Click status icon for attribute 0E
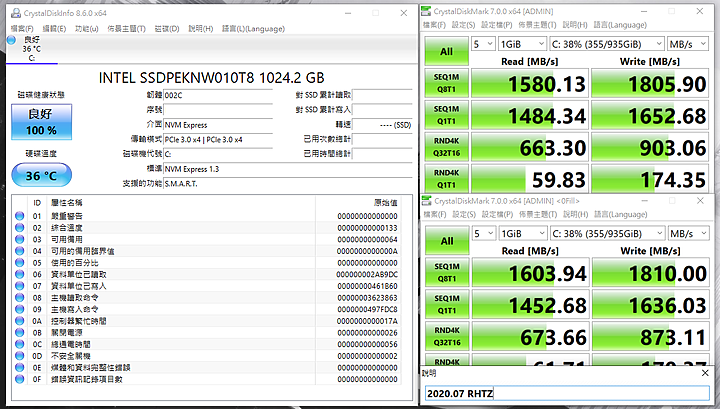Image resolution: width=720 pixels, height=409 pixels. click(x=19, y=367)
